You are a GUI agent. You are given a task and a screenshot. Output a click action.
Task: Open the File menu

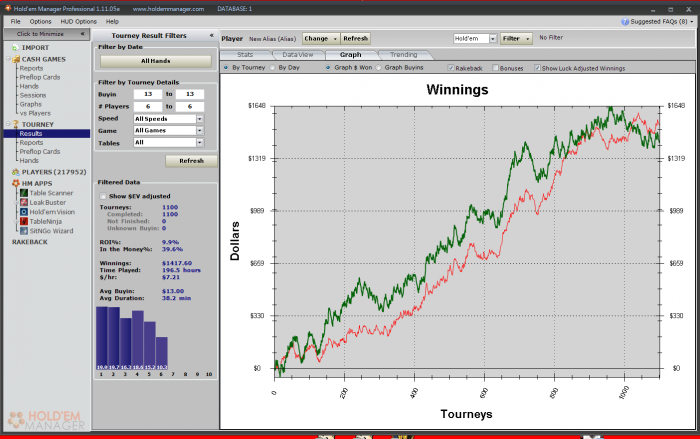tap(16, 21)
